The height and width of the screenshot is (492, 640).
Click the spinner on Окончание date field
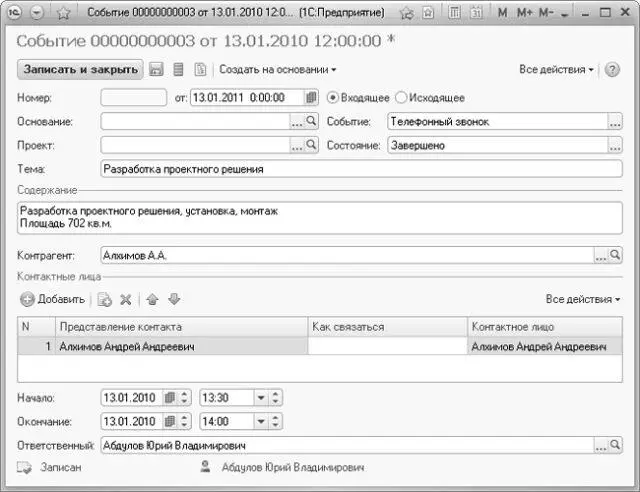point(184,421)
